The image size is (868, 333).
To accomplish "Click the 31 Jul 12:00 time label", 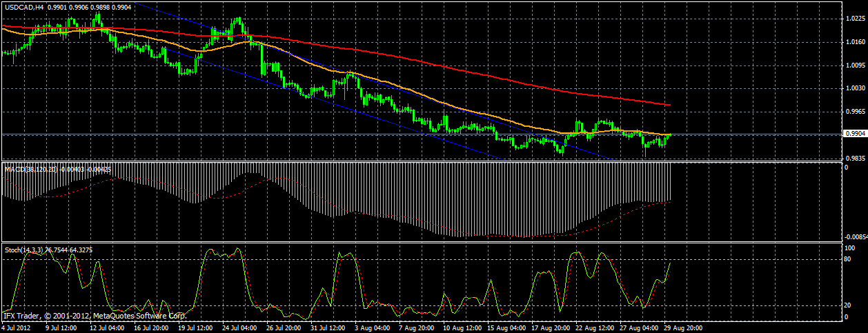I will pyautogui.click(x=328, y=328).
